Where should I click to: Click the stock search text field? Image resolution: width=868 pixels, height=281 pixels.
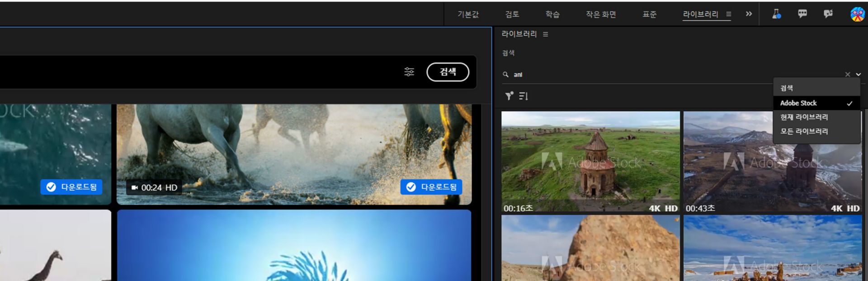tap(199, 72)
